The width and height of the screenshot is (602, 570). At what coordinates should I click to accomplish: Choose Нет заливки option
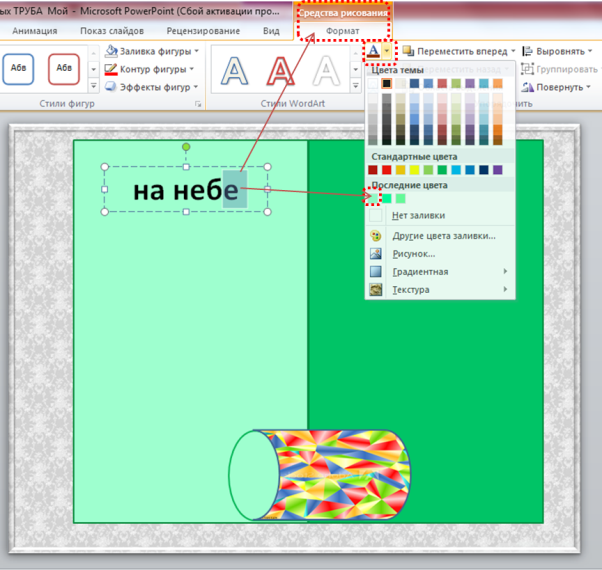[440, 215]
